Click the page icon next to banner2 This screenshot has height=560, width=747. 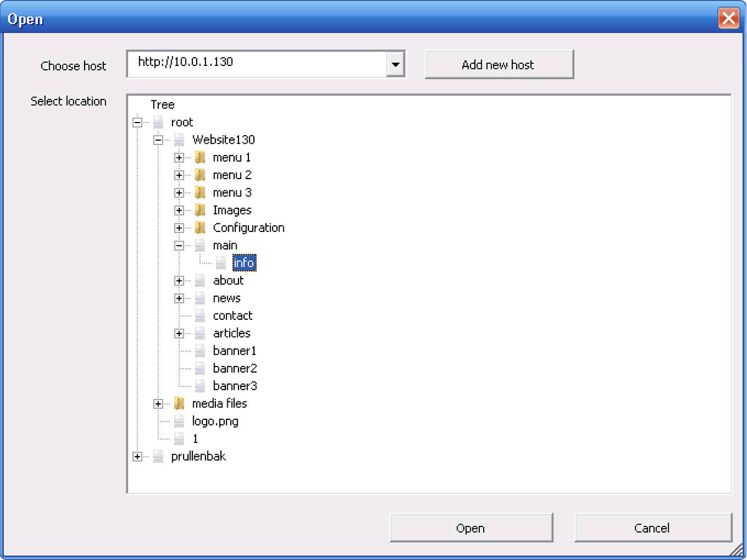point(200,368)
